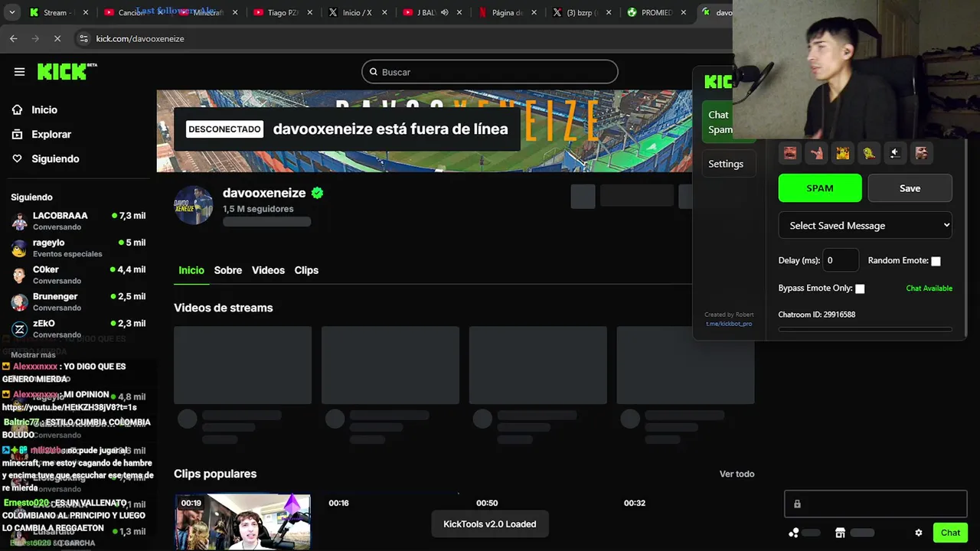Switch to the Tiago PZK YouTube tab

[282, 12]
